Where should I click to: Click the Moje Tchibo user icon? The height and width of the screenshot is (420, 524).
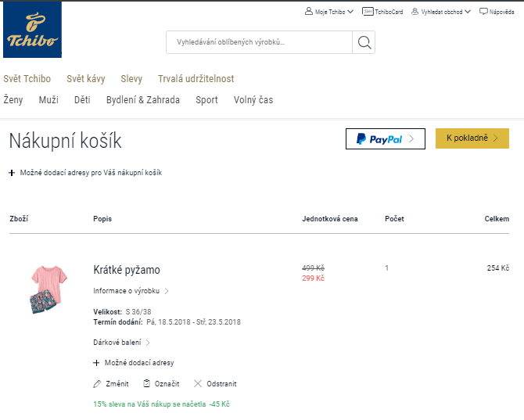tap(309, 12)
